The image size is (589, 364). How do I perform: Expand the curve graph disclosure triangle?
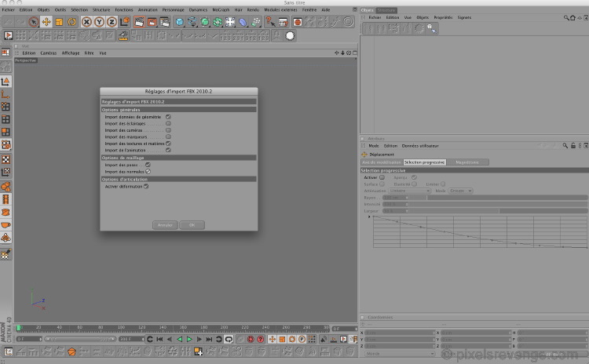point(369,217)
